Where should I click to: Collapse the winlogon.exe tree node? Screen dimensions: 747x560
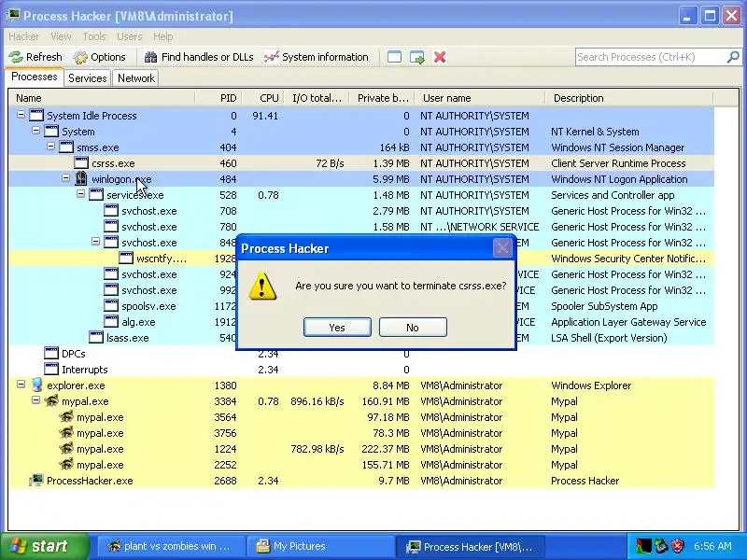(65, 177)
